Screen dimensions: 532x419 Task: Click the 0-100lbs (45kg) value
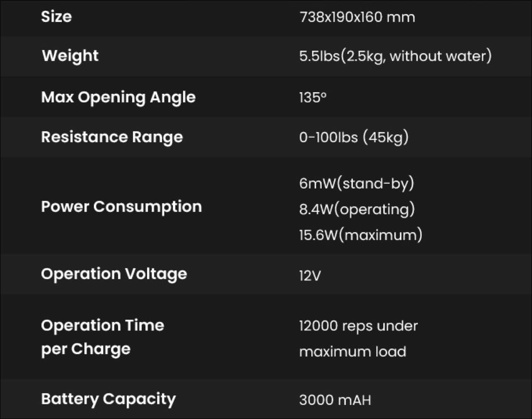(354, 137)
